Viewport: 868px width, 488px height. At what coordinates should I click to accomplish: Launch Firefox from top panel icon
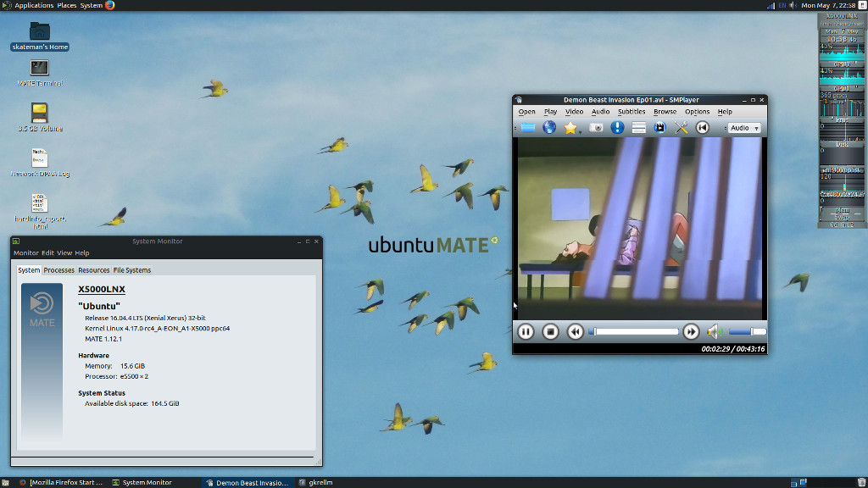(x=109, y=5)
